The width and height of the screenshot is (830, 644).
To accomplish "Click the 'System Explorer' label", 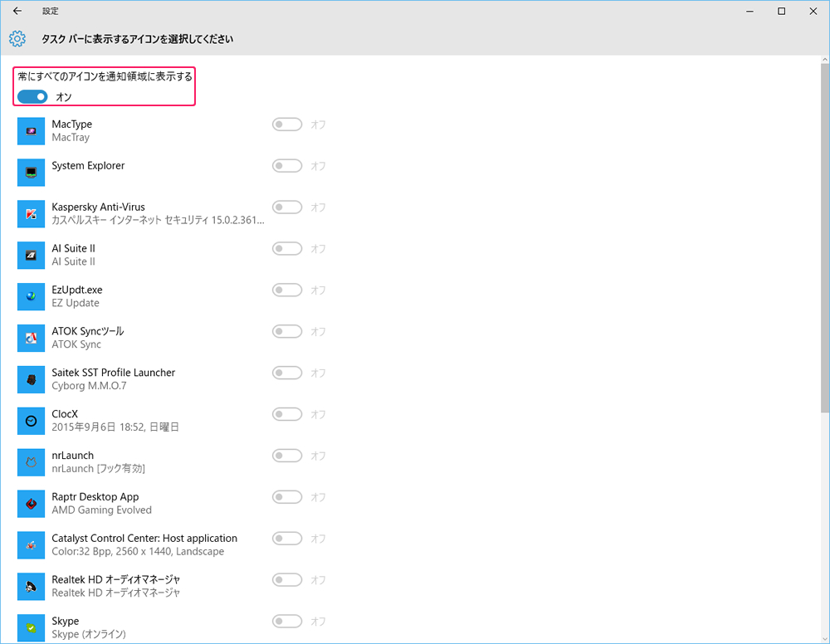I will (x=88, y=166).
